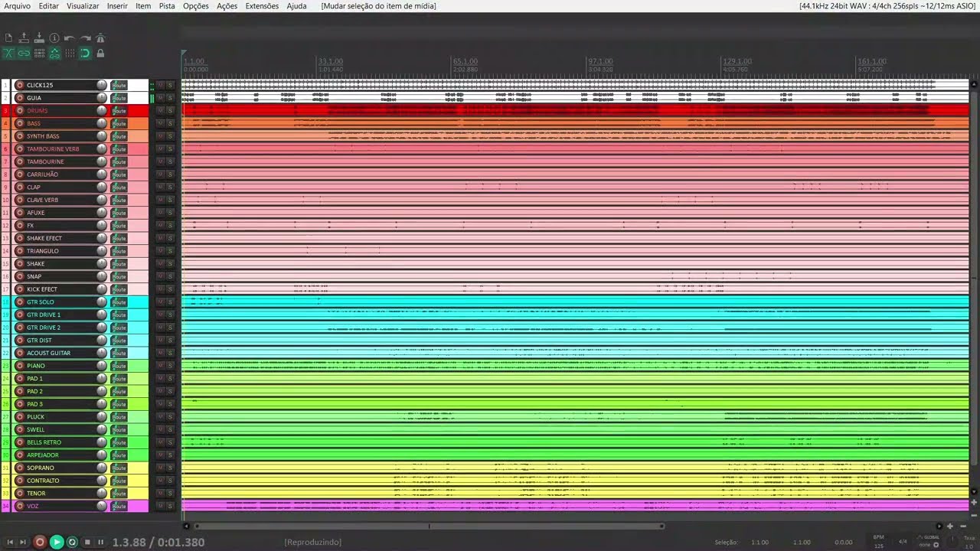Open the Extensões menu
Image resolution: width=980 pixels, height=551 pixels.
tap(262, 6)
